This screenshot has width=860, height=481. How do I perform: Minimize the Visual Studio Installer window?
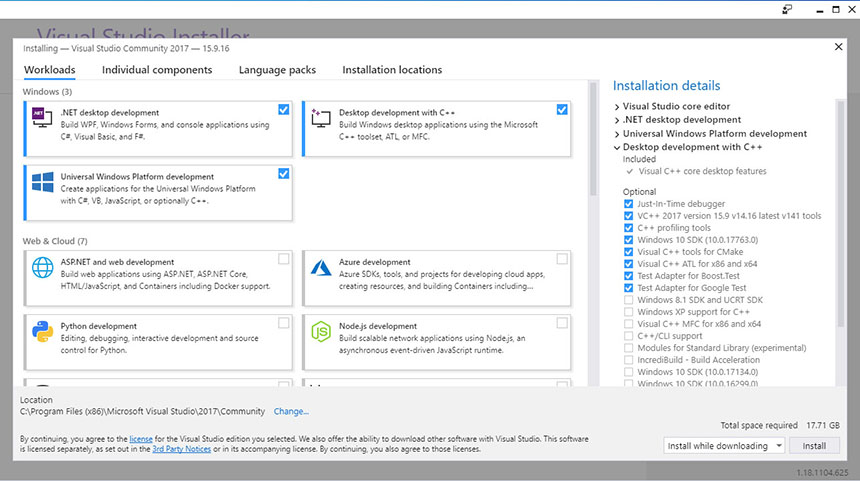(819, 10)
